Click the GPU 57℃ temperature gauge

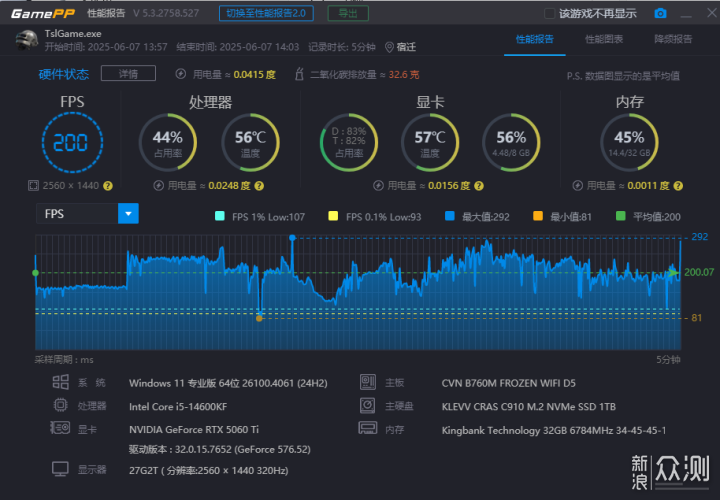coord(430,143)
